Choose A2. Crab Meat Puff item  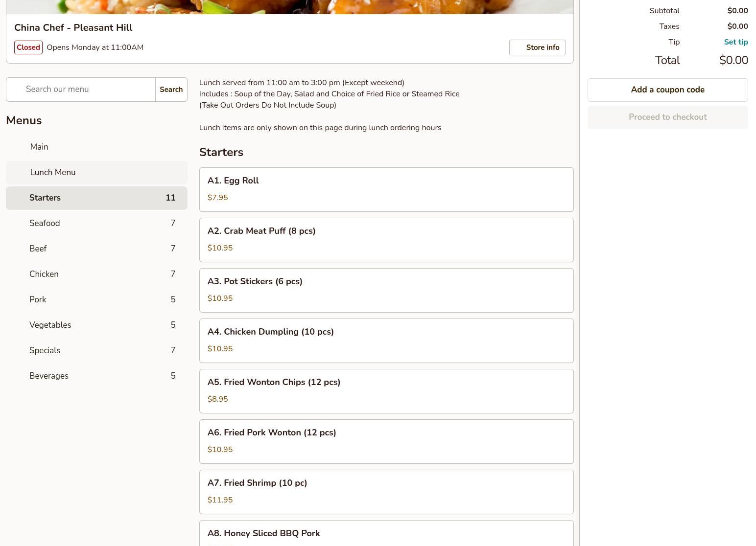coord(386,240)
